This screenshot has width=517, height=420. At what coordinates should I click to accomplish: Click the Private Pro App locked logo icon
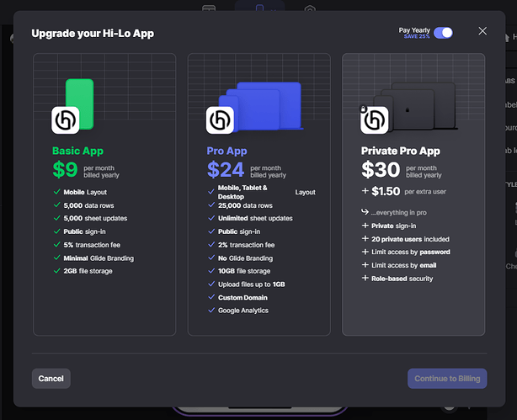click(x=408, y=108)
